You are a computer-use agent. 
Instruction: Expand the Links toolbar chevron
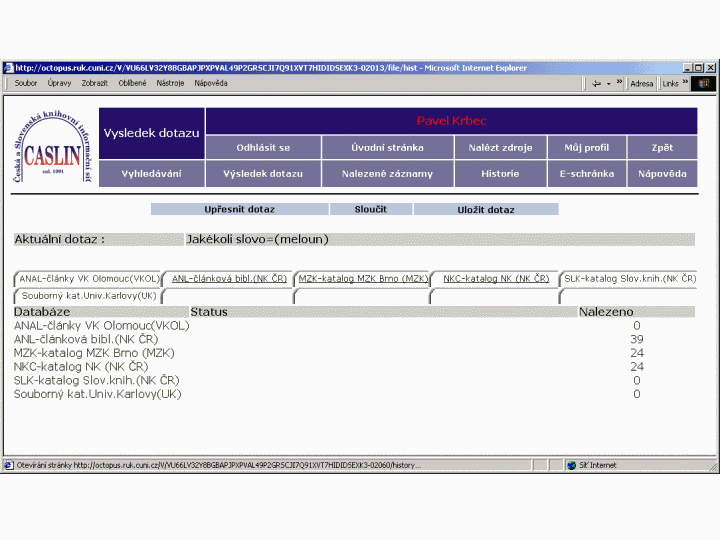click(x=685, y=82)
